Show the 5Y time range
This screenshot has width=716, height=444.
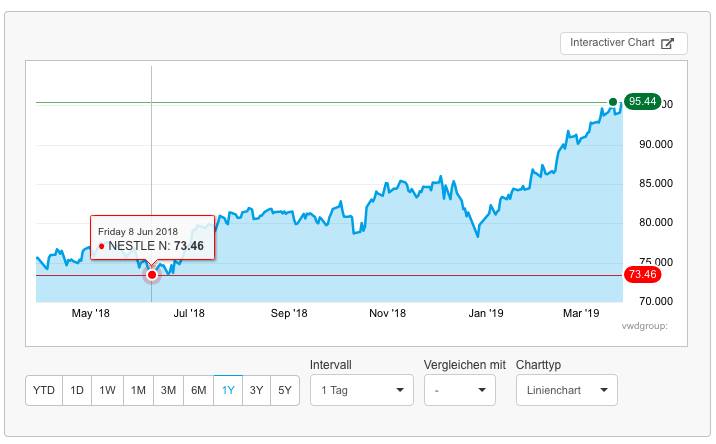point(284,390)
